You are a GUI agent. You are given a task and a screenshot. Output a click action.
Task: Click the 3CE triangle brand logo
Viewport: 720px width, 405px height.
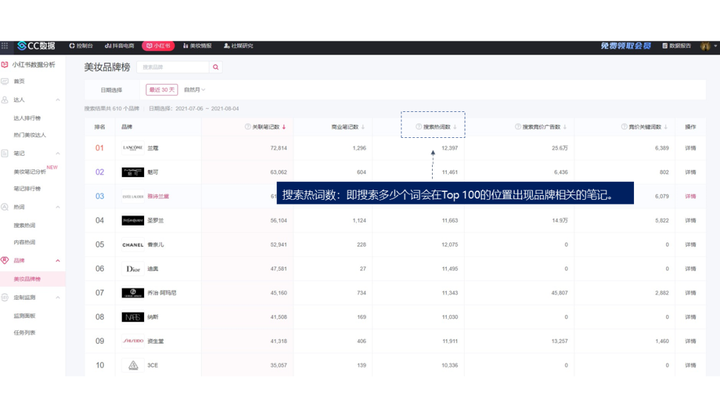[133, 366]
